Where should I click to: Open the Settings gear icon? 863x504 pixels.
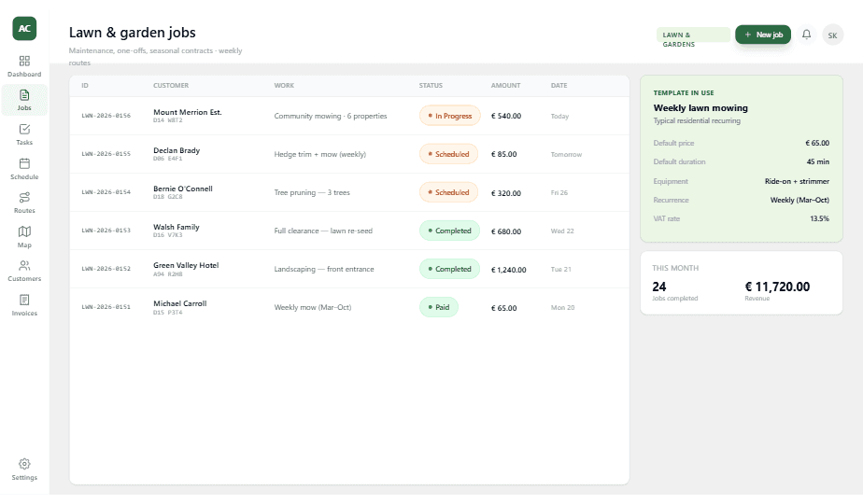pos(24,464)
